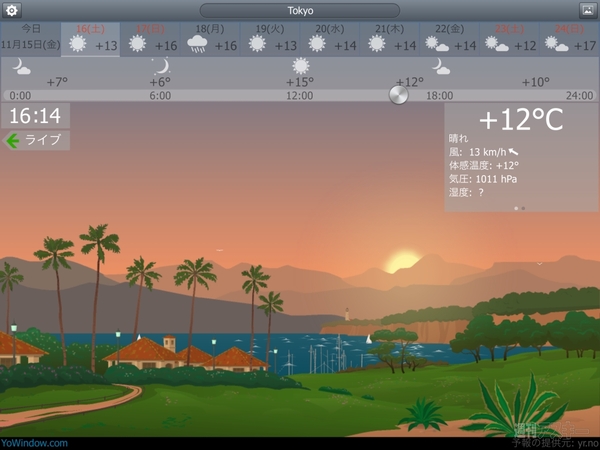This screenshot has height=450, width=600.
Task: Click the noon sun icon
Action: pyautogui.click(x=301, y=66)
